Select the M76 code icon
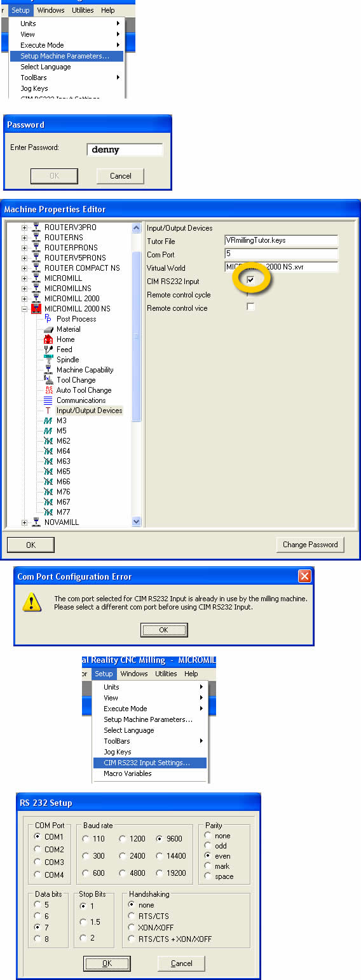Image resolution: width=361 pixels, height=980 pixels. (48, 492)
